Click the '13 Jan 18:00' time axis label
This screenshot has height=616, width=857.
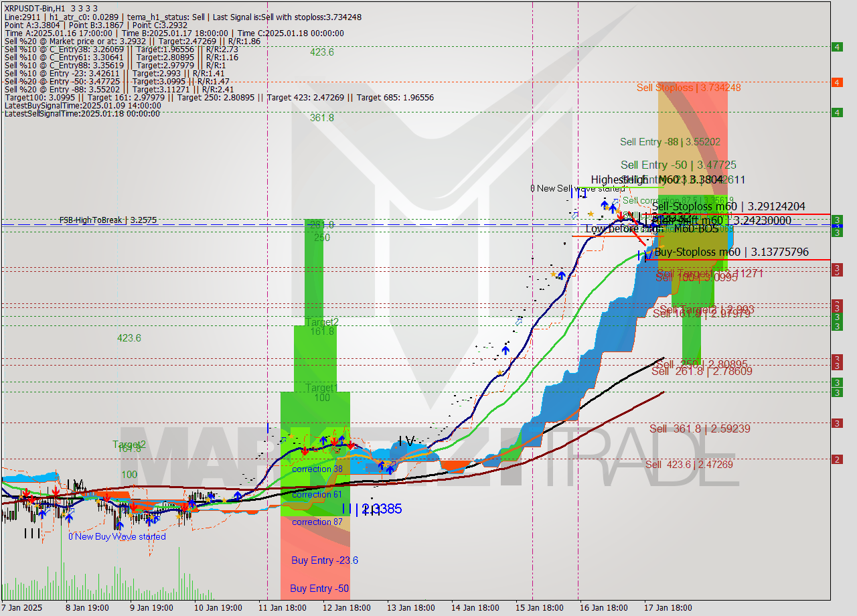pos(411,608)
